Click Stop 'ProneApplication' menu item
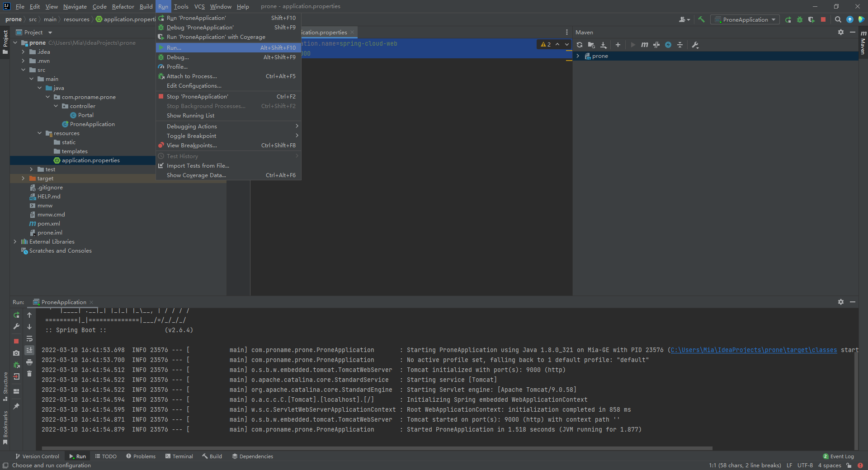Viewport: 868px width, 470px height. (228, 97)
